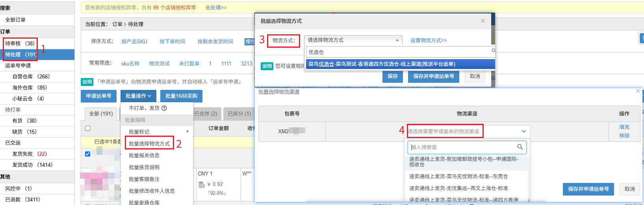Apply the 未打面单 quick filter
The width and height of the screenshot is (644, 205).
(x=189, y=63)
